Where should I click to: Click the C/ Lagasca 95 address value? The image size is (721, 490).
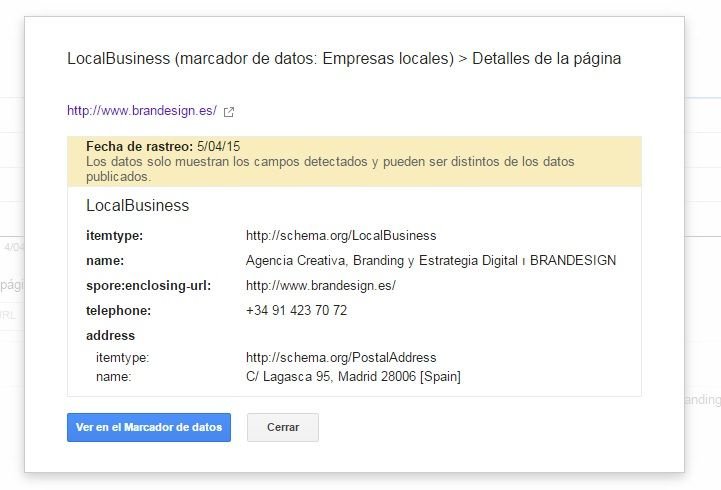pyautogui.click(x=353, y=377)
